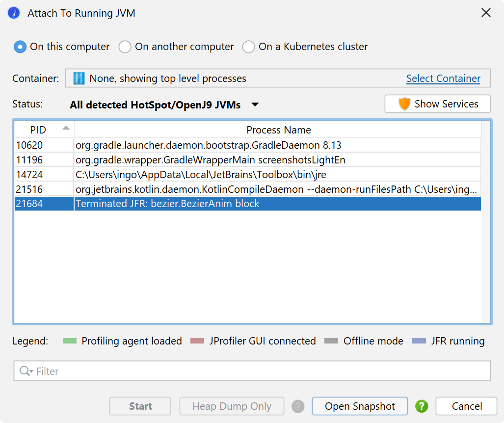Image resolution: width=504 pixels, height=423 pixels.
Task: Select the JetBrains Toolbox jre process row
Action: (x=248, y=175)
